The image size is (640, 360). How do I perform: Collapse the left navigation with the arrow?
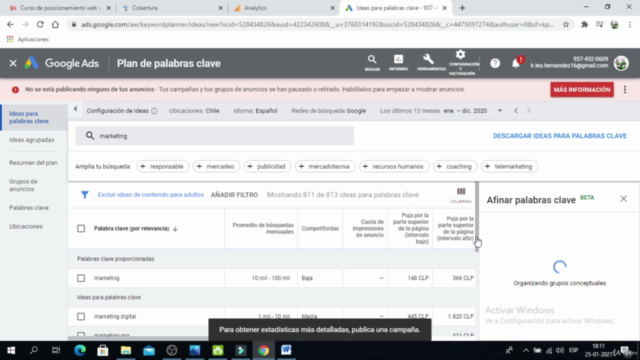[76, 109]
